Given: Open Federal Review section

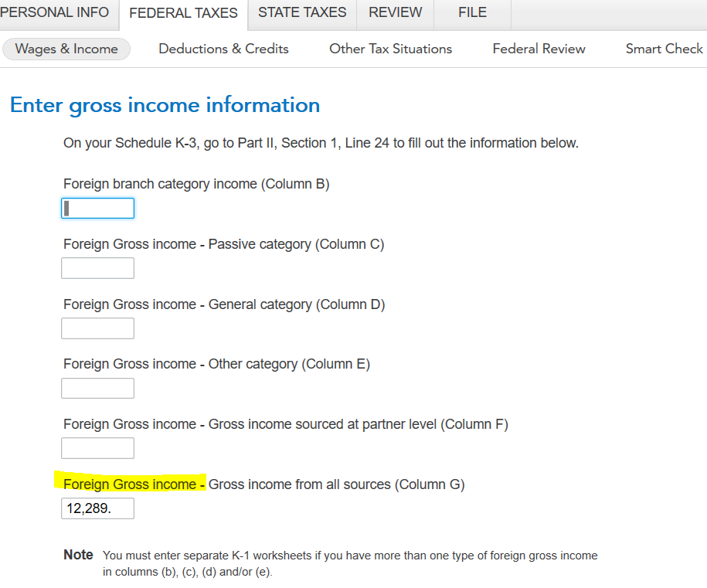Looking at the screenshot, I should [x=539, y=49].
